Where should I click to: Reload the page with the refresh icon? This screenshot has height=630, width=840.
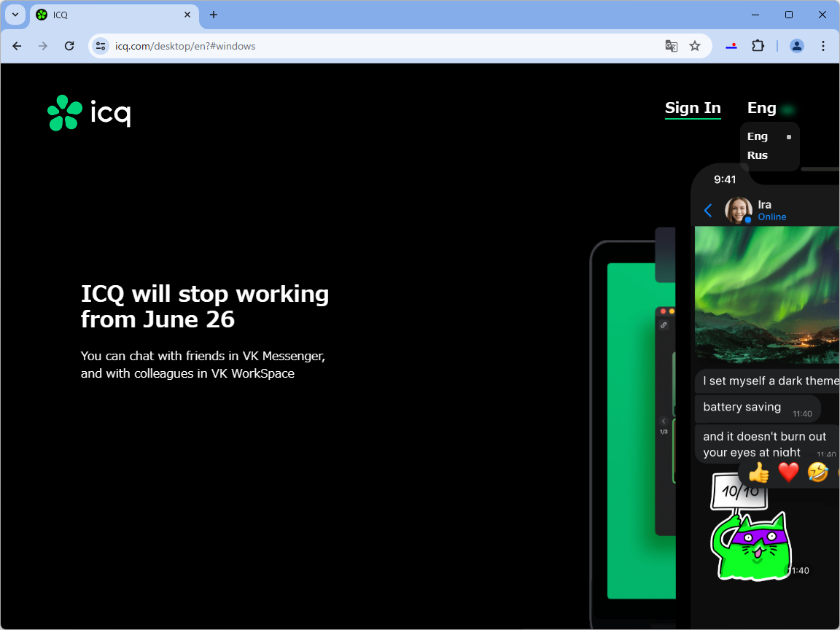(x=69, y=45)
